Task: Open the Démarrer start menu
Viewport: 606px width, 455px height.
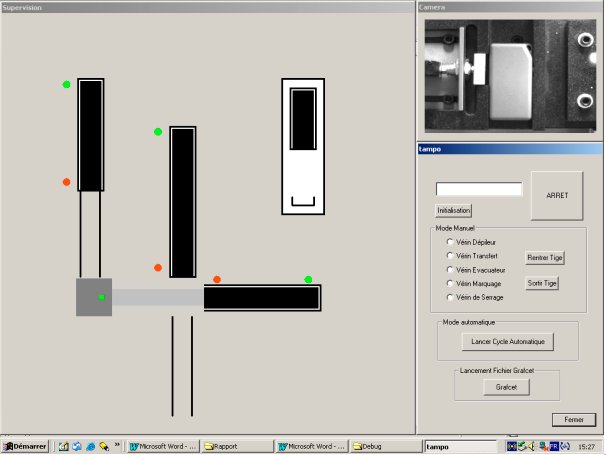Action: [x=25, y=446]
